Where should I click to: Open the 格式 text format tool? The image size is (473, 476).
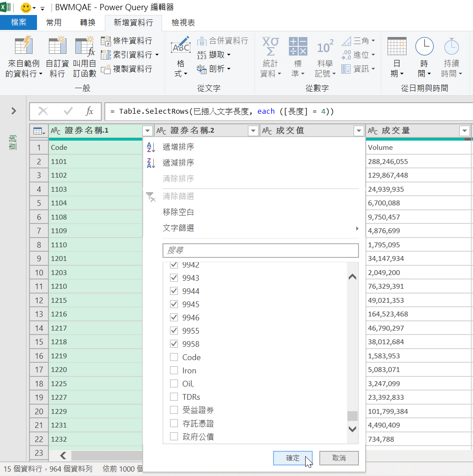point(181,57)
